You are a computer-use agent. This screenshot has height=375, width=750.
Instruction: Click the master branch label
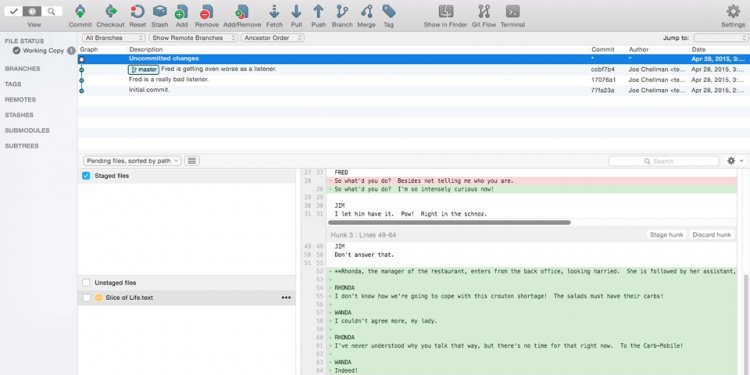[x=143, y=70]
